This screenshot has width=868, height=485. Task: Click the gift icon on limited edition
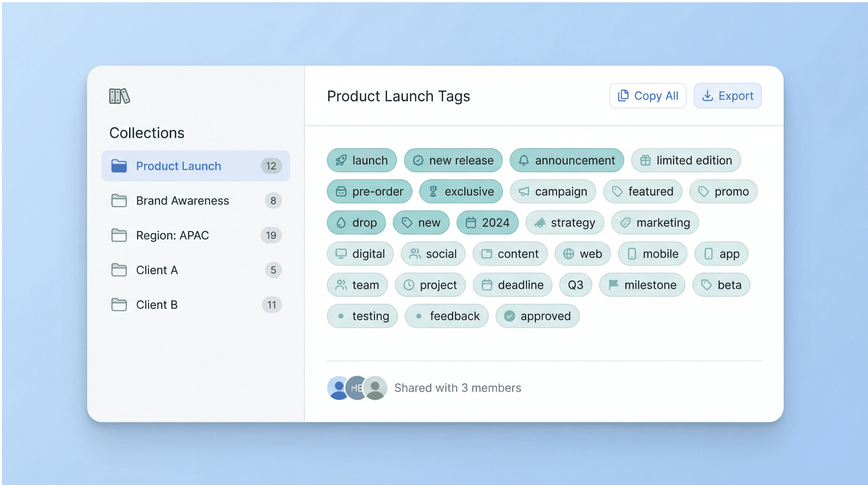tap(645, 160)
